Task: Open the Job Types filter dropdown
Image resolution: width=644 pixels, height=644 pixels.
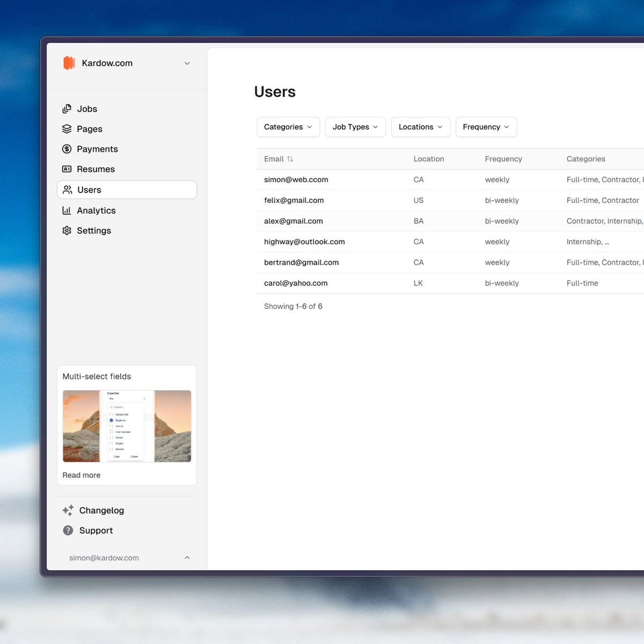Action: (x=355, y=127)
